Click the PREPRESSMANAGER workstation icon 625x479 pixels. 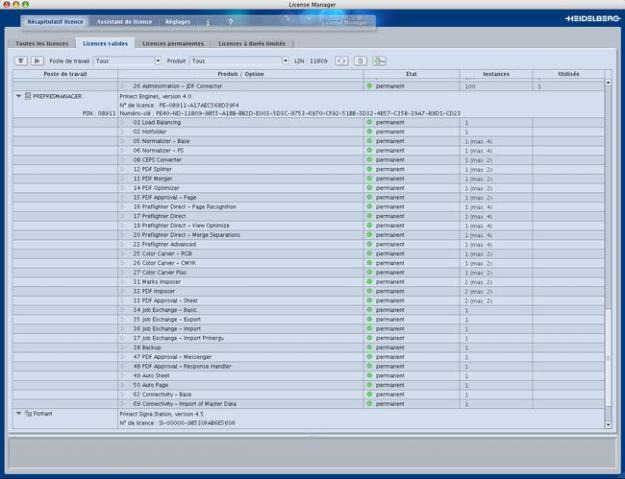[x=28, y=96]
